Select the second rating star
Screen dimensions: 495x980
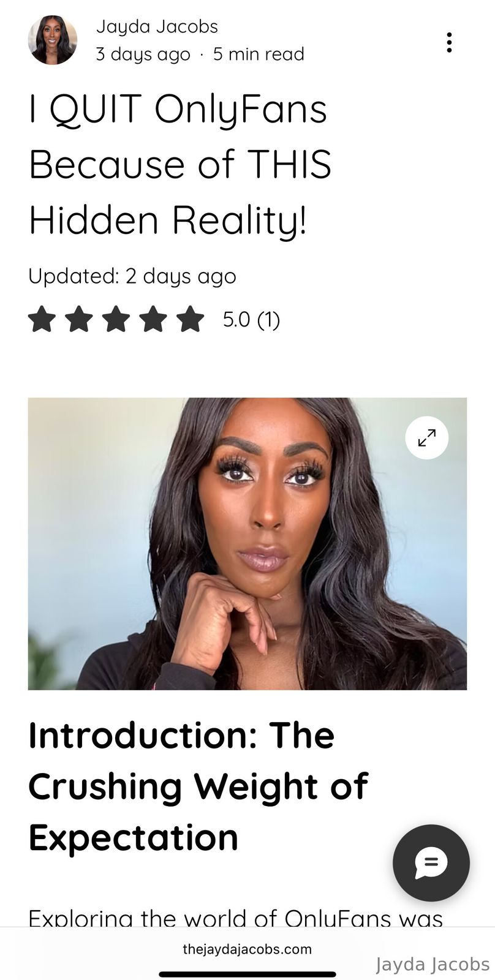[79, 319]
